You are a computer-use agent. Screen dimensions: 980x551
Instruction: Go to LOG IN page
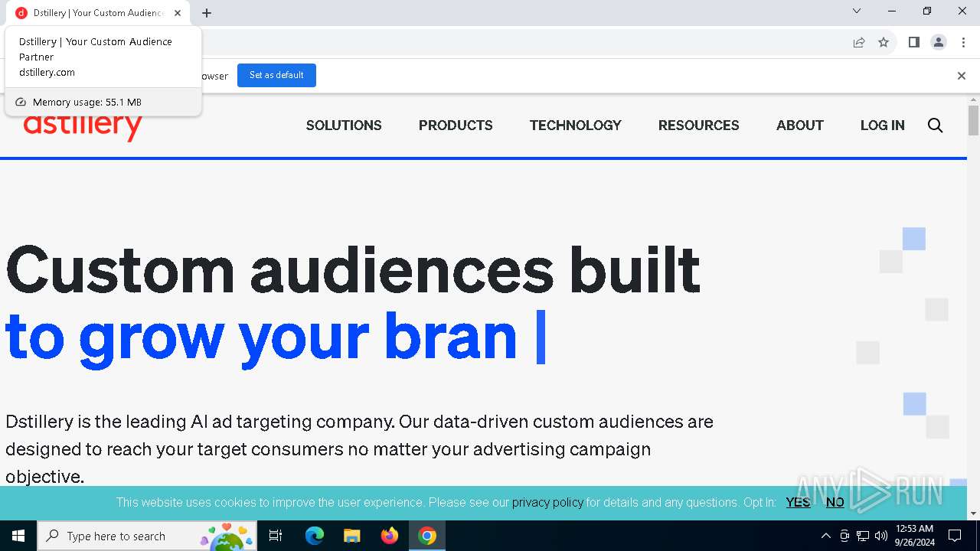point(883,126)
